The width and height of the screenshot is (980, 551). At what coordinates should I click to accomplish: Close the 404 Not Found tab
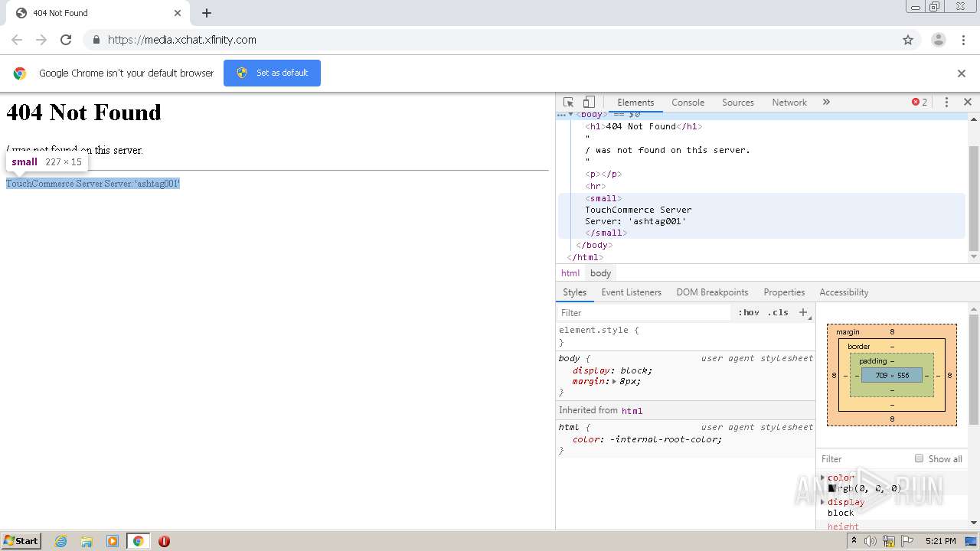178,13
